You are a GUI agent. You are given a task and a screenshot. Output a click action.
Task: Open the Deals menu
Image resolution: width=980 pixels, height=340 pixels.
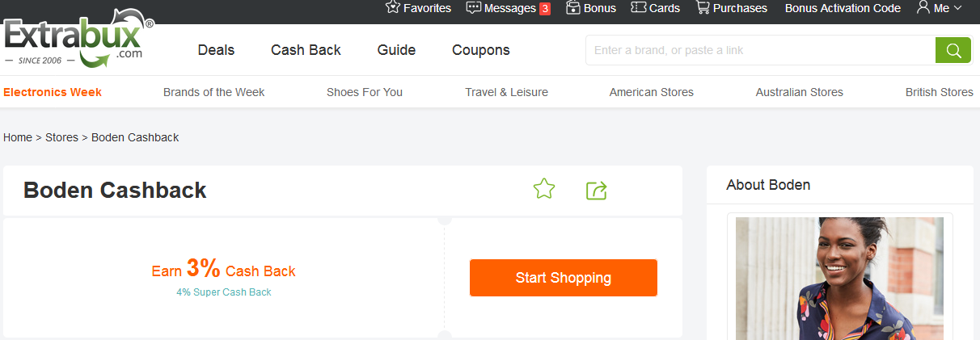click(216, 50)
